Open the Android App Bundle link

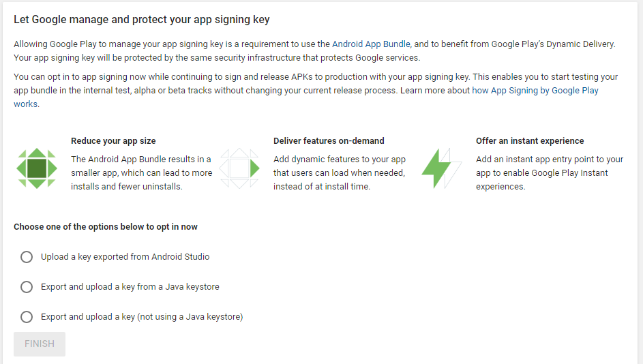coord(371,44)
